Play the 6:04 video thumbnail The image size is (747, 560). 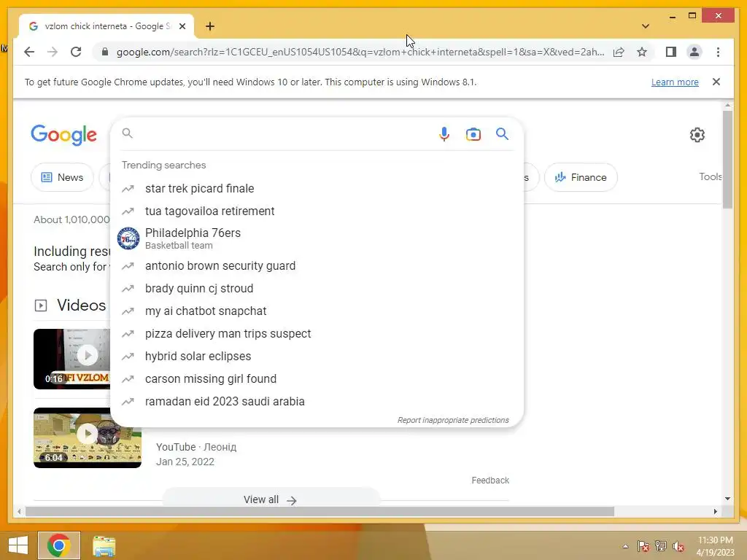88,437
